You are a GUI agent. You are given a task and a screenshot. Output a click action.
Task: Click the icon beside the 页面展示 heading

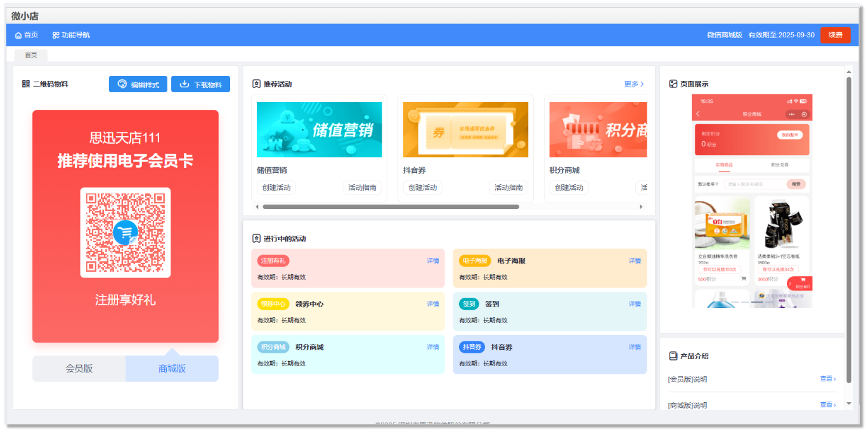673,84
